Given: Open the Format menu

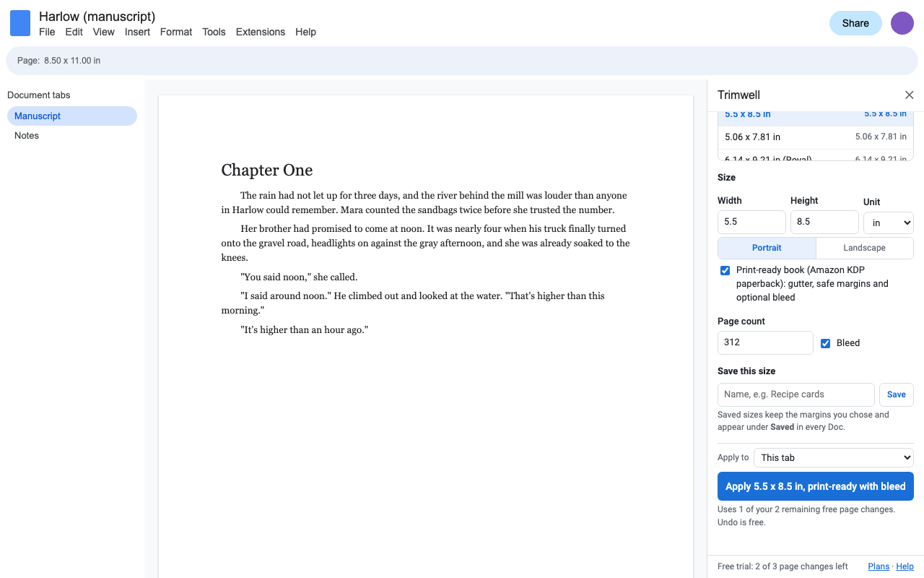Looking at the screenshot, I should coord(176,32).
